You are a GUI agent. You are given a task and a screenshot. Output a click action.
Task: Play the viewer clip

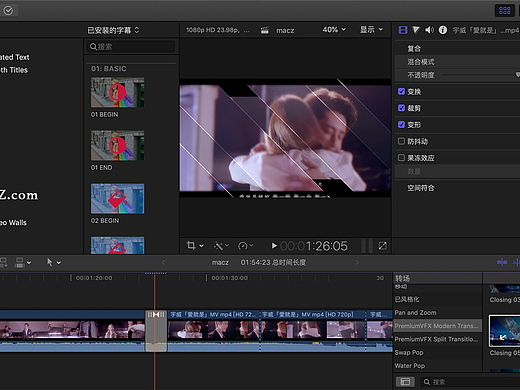(x=274, y=246)
